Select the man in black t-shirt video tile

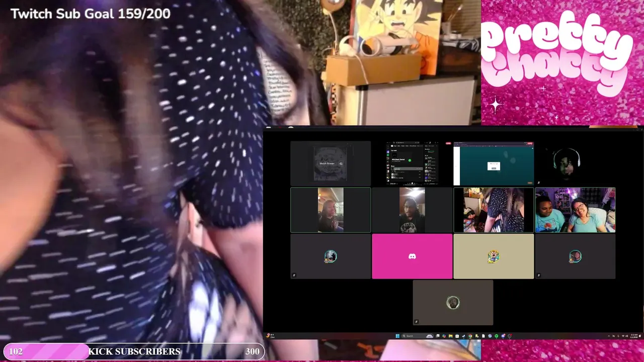coord(412,210)
